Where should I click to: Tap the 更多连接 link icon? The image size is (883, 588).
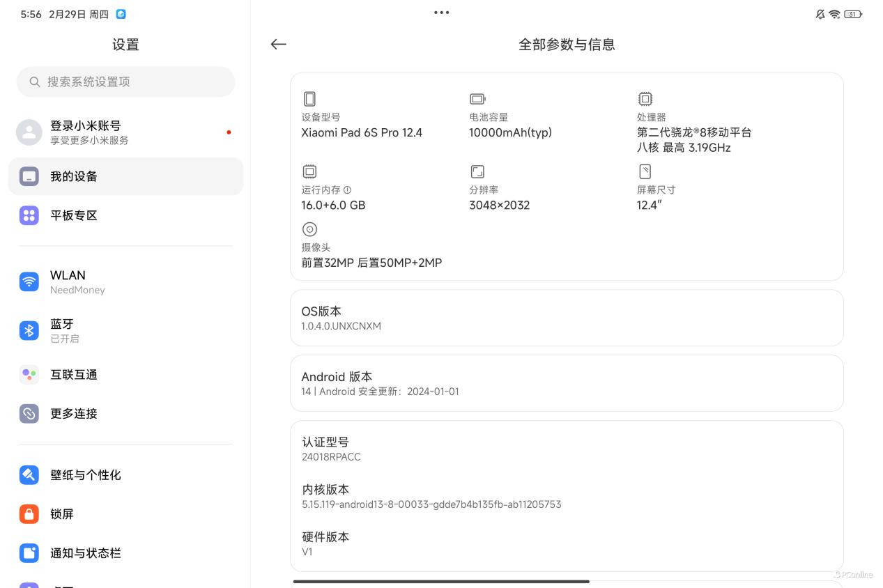29,414
